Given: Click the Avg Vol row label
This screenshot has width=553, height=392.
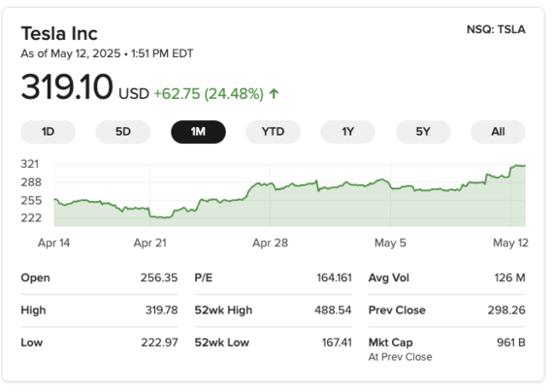Looking at the screenshot, I should coord(389,278).
